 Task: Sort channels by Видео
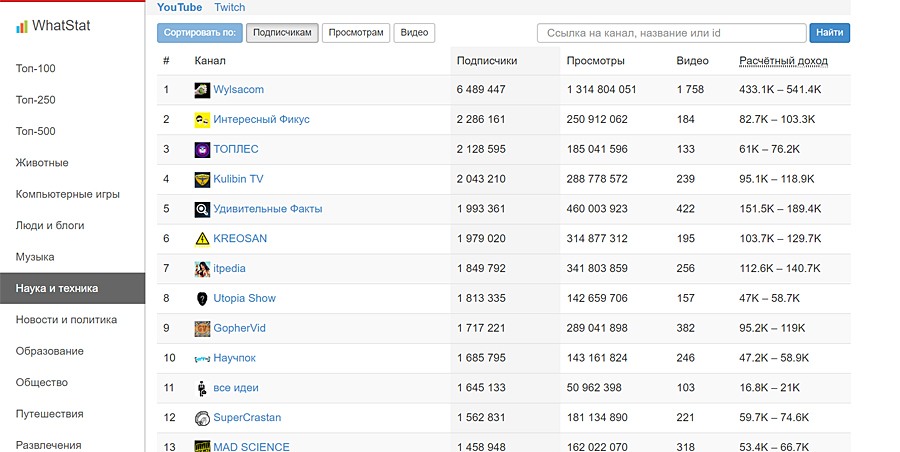(414, 33)
